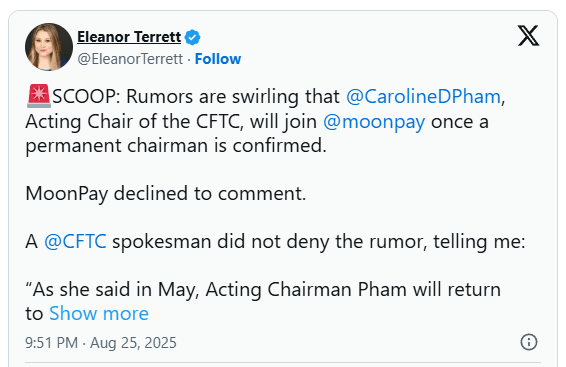
Task: Click the text 'permanent chairman is confirmed.'
Action: point(176,146)
